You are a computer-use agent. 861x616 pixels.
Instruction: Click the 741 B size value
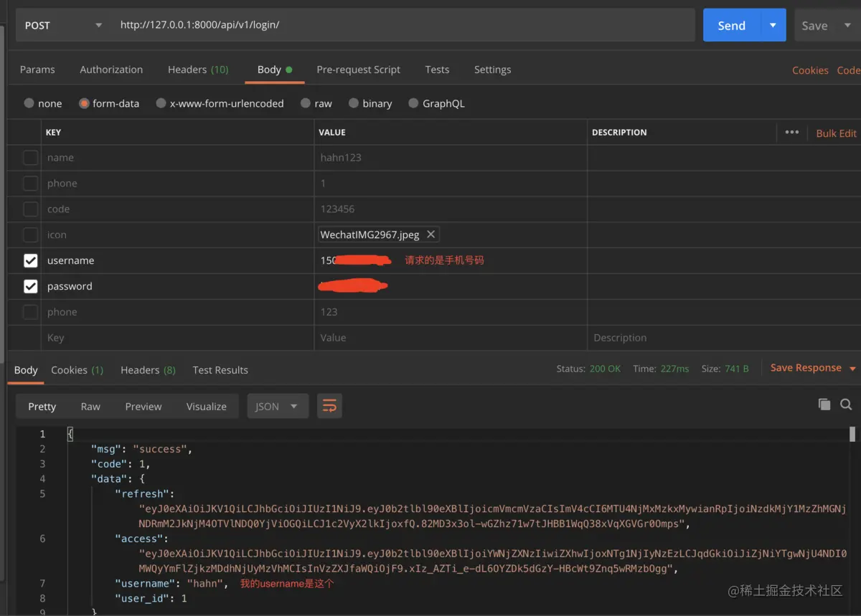coord(736,369)
